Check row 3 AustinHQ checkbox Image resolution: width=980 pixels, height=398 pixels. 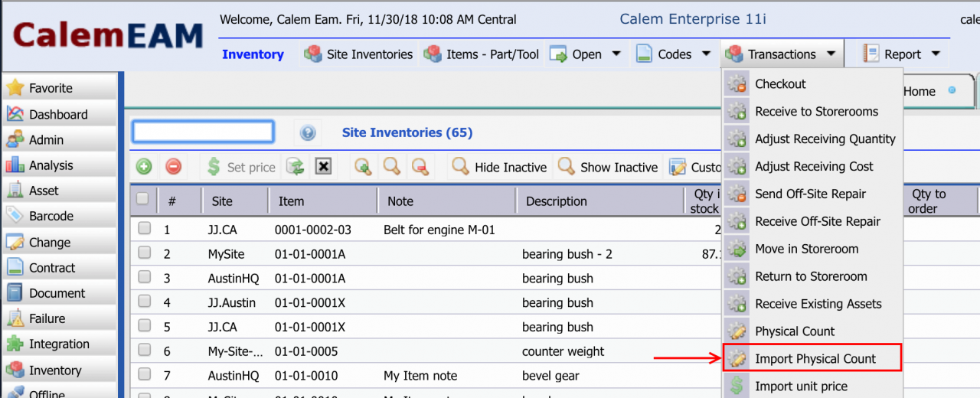click(x=144, y=277)
